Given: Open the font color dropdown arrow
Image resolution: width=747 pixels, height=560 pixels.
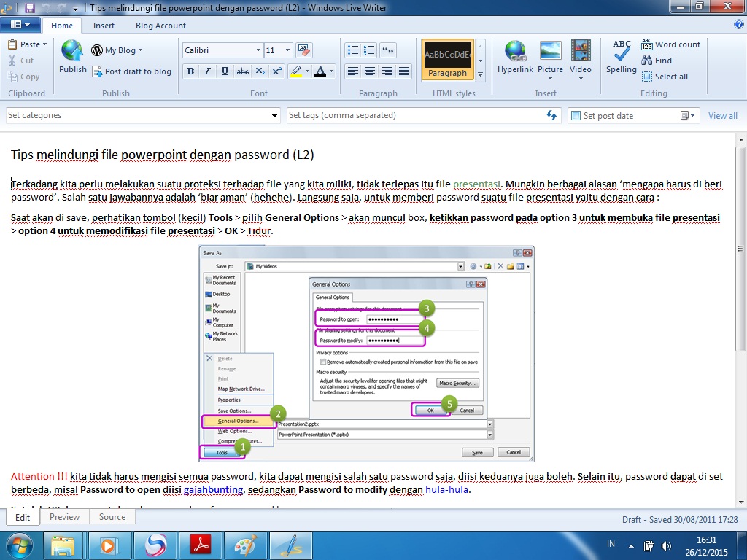Looking at the screenshot, I should (x=332, y=71).
